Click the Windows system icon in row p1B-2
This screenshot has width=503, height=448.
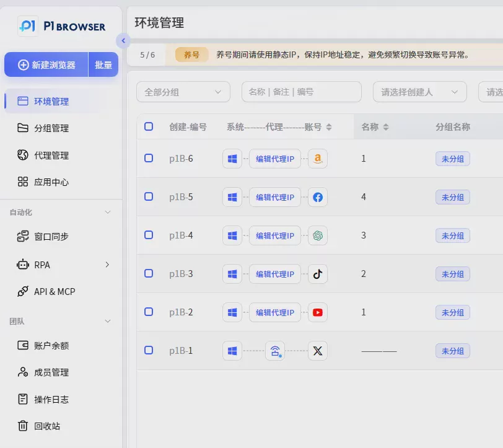pyautogui.click(x=232, y=312)
